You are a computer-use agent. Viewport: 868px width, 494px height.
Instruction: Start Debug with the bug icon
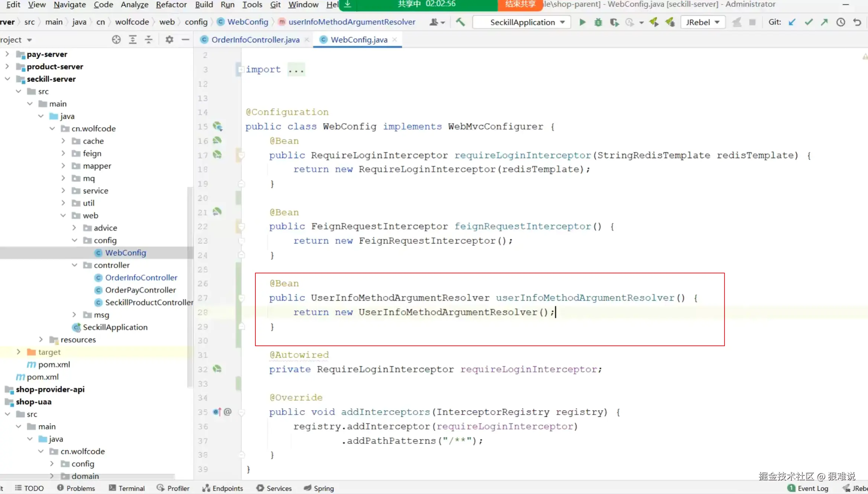[598, 22]
